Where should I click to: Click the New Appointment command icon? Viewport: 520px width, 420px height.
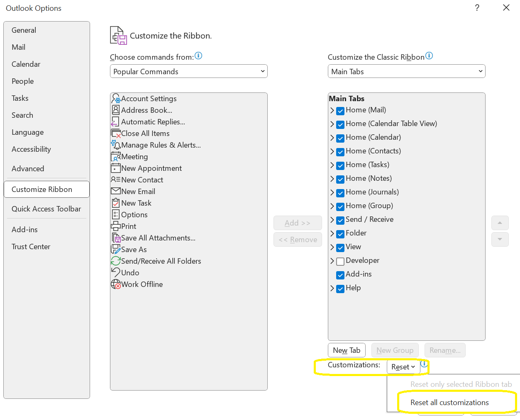115,168
